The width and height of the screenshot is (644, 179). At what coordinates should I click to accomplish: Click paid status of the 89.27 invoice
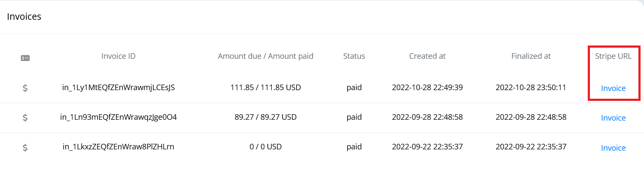[x=354, y=117]
